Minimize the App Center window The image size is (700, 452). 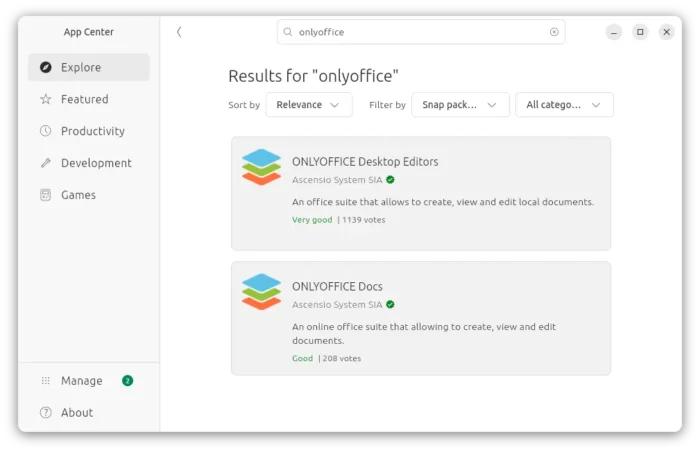[x=614, y=32]
